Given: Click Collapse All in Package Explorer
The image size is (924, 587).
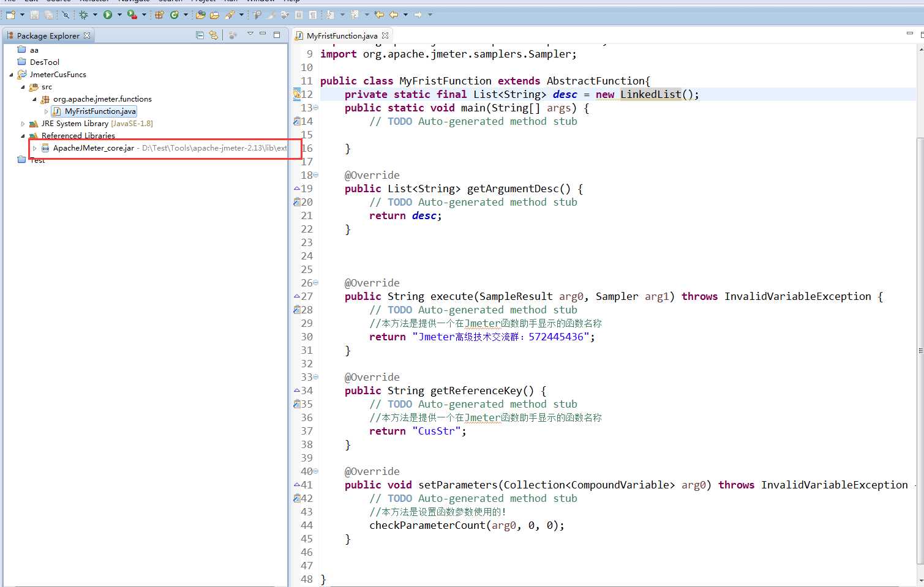Looking at the screenshot, I should [x=200, y=36].
